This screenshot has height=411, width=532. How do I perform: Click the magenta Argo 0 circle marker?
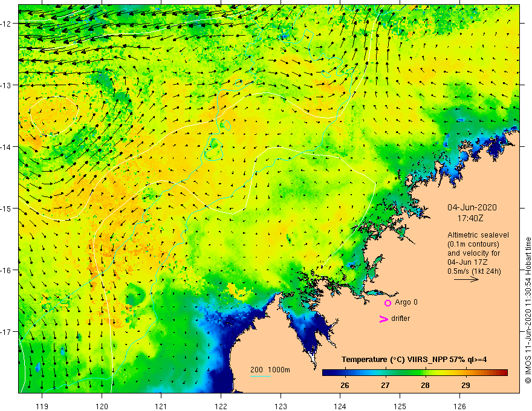point(388,303)
